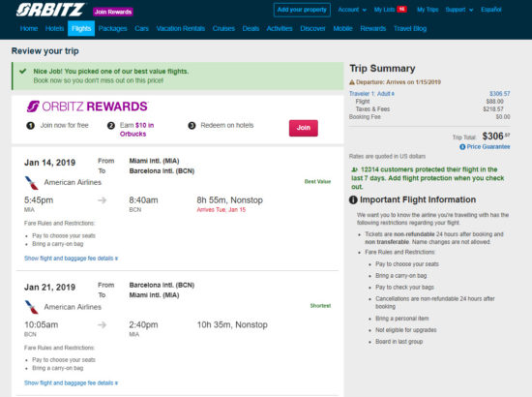
Task: Switch the site language to Español
Action: [491, 10]
